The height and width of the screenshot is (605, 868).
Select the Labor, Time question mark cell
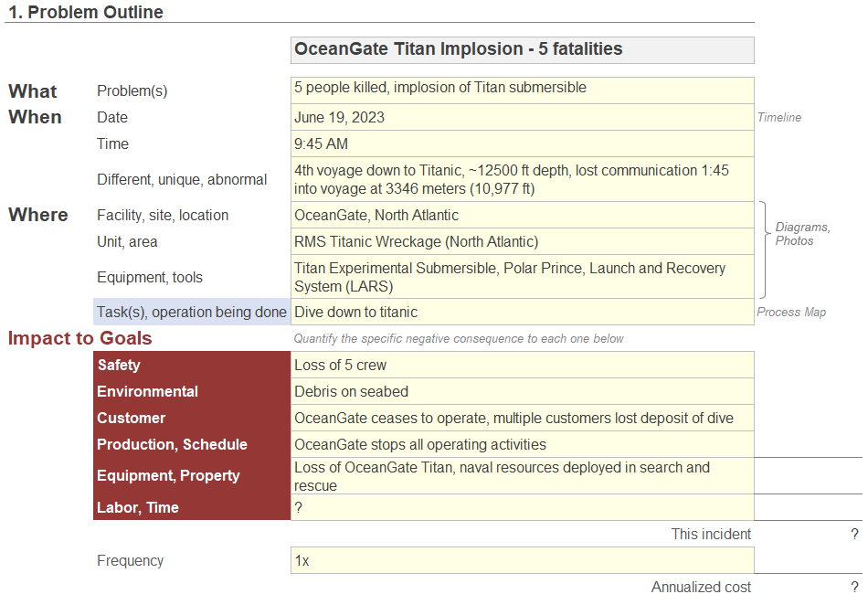(522, 507)
